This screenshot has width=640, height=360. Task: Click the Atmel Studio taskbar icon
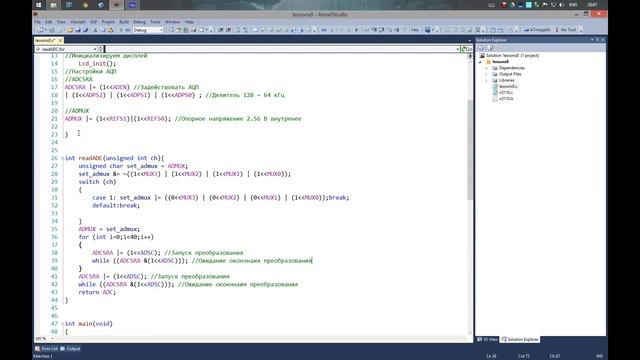(117, 5)
